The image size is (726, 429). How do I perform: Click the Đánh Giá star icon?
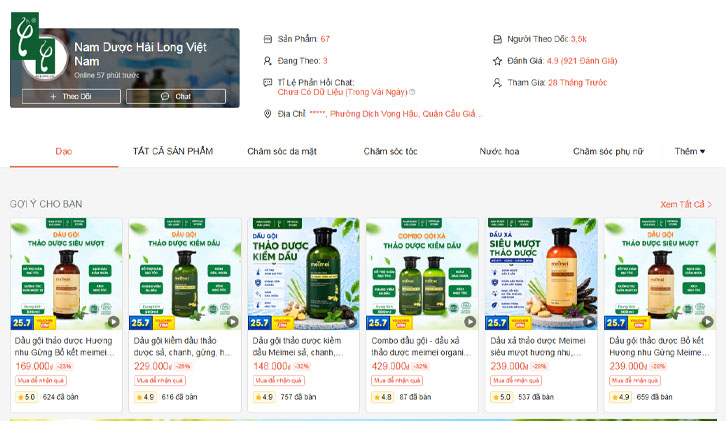pyautogui.click(x=497, y=61)
